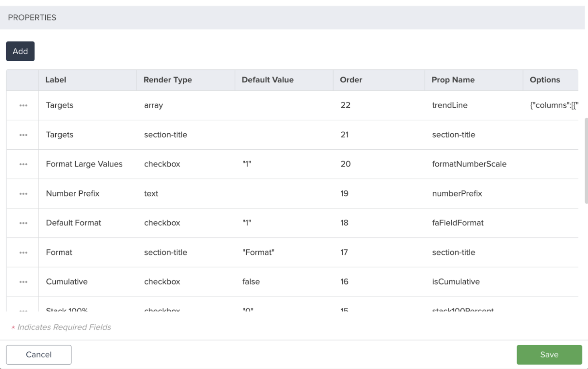Click the Add property button

[x=20, y=51]
